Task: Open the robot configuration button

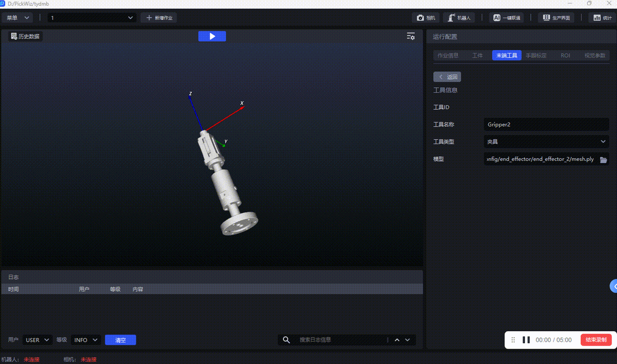Action: [459, 18]
